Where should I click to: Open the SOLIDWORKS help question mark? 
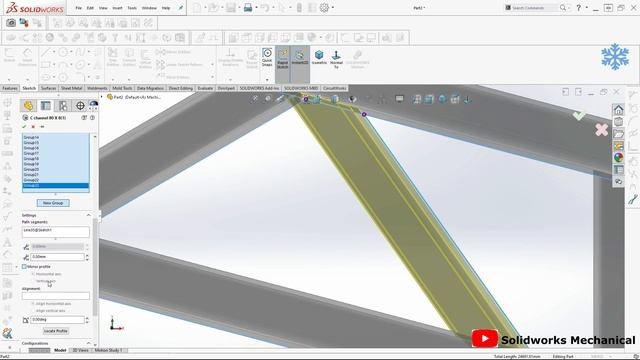pos(578,8)
